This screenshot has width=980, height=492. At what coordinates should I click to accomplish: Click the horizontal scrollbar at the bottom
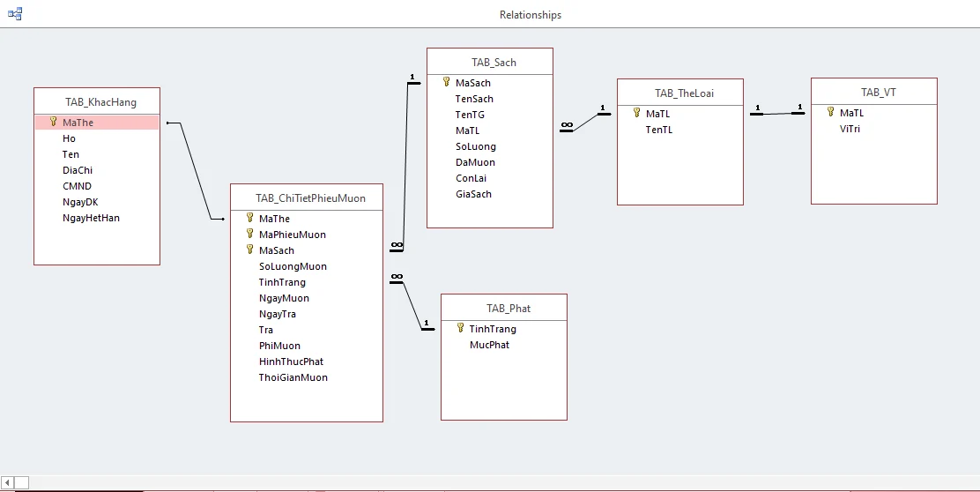(x=441, y=482)
